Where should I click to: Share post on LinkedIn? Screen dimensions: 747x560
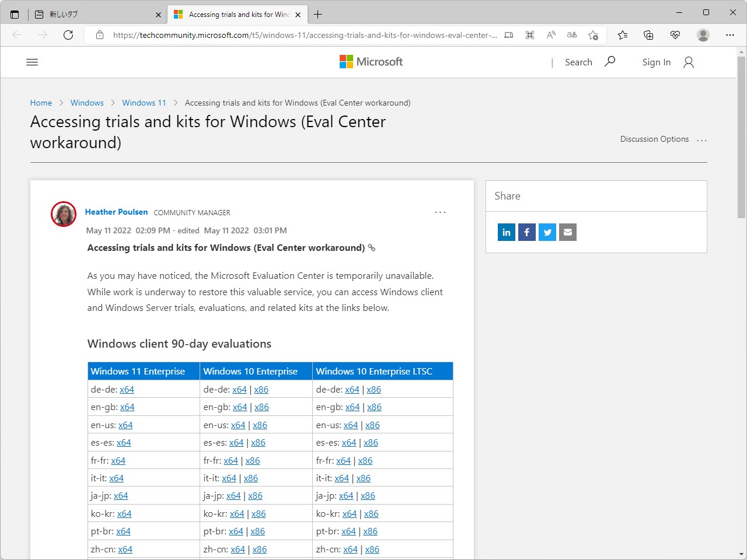coord(507,232)
